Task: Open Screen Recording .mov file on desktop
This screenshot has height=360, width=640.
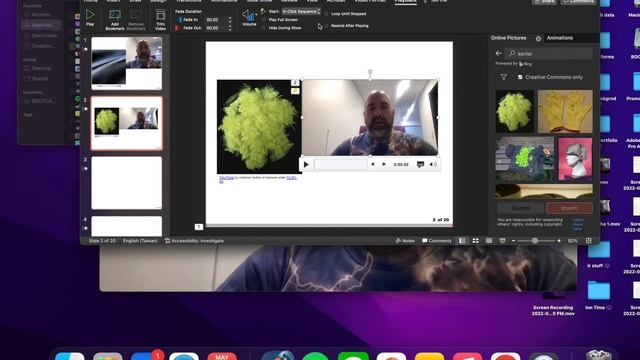Action: pyautogui.click(x=553, y=304)
